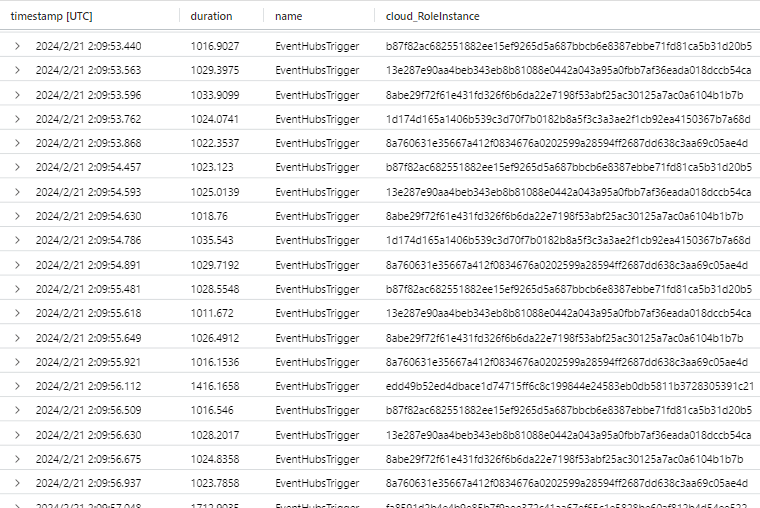Select the duration cell 1022.3537
Viewport: 760px width, 508px height.
pyautogui.click(x=215, y=143)
